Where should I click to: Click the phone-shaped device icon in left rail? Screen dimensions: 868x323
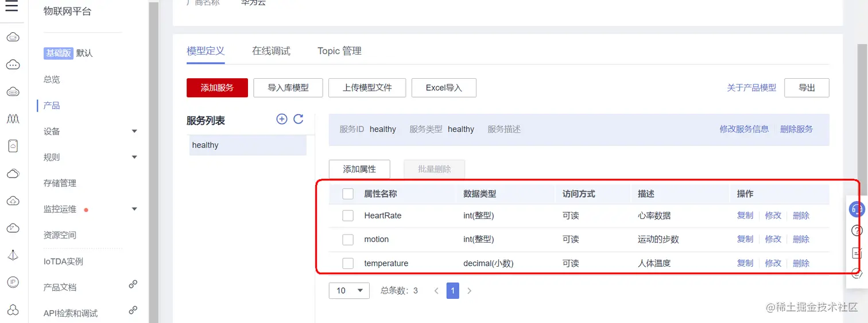coord(13,146)
